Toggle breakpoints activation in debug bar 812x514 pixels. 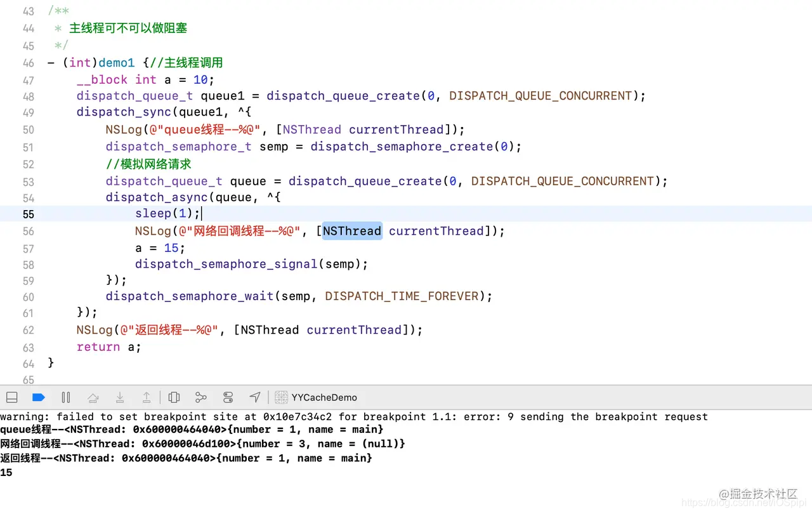(39, 397)
